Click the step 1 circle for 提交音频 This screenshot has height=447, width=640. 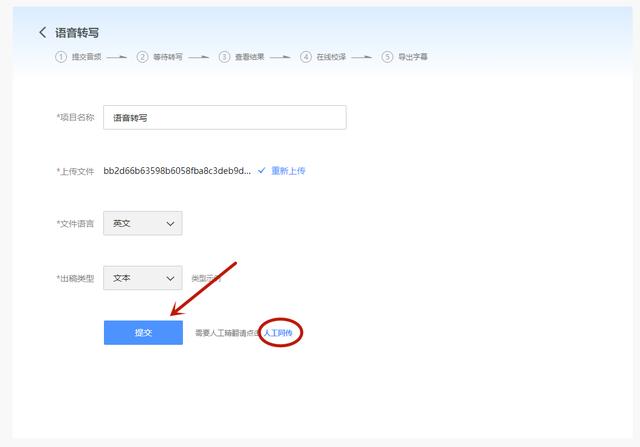pos(61,57)
